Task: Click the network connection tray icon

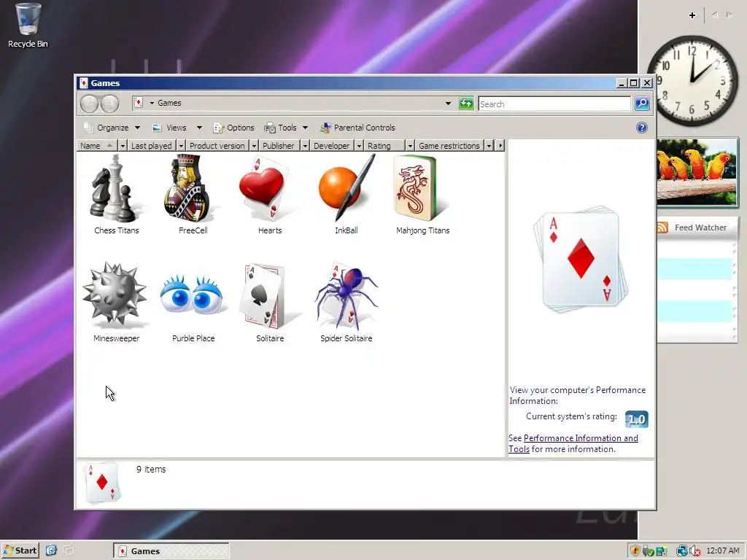Action: click(682, 551)
